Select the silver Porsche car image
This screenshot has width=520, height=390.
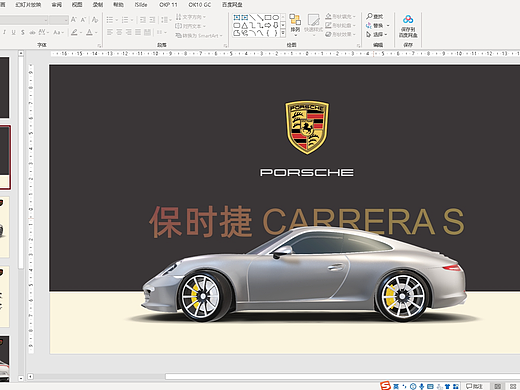pos(304,274)
